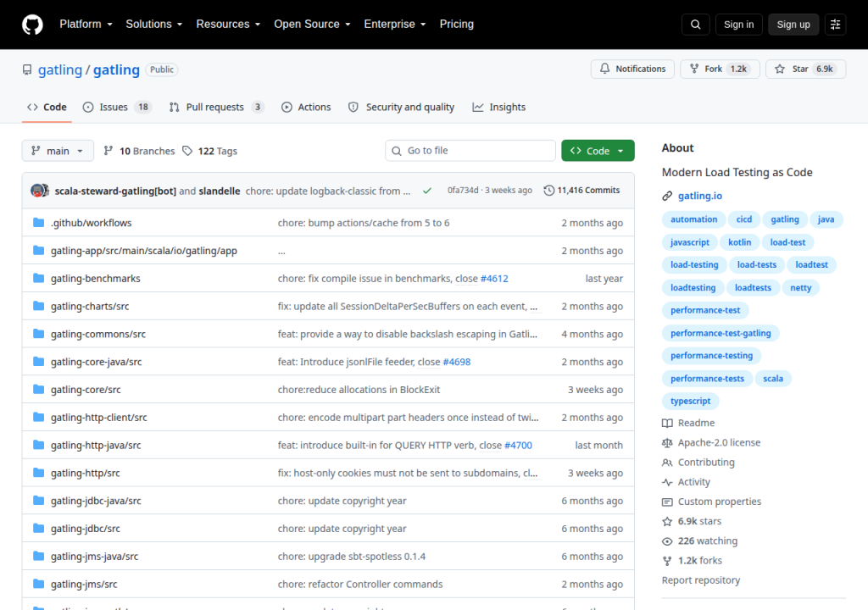The height and width of the screenshot is (610, 868).
Task: Open the green Code dropdown button
Action: pos(598,151)
